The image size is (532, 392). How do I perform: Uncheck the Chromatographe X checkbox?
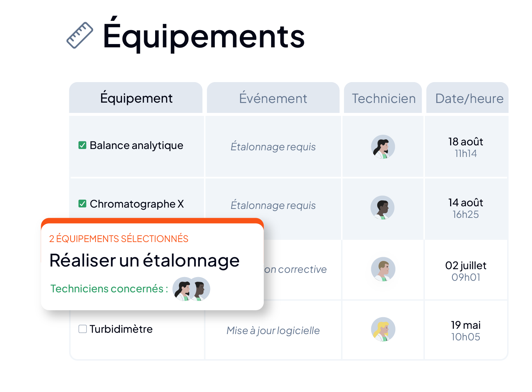click(x=82, y=204)
